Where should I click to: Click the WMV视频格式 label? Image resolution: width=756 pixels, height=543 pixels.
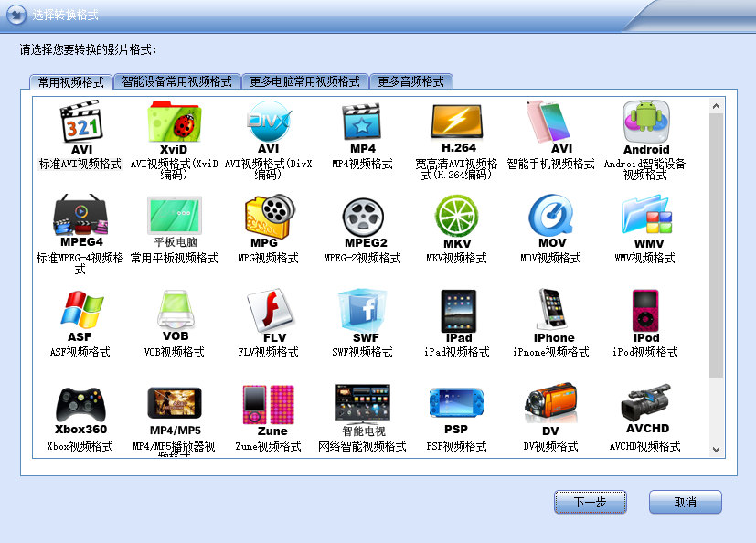click(644, 258)
